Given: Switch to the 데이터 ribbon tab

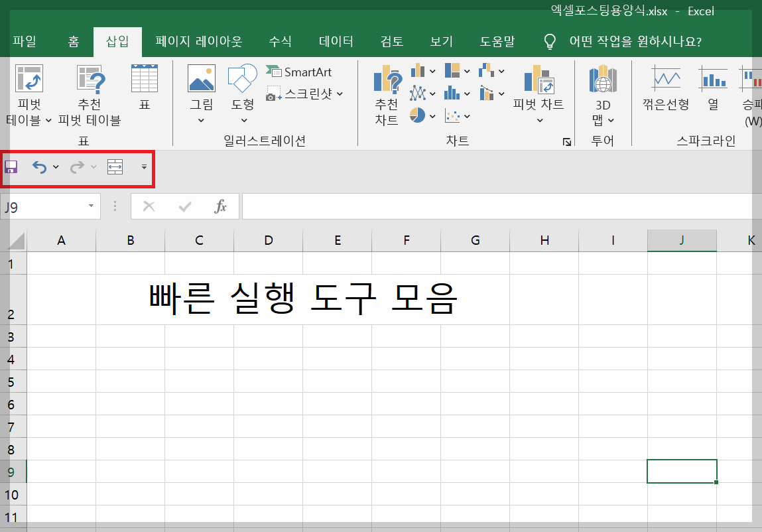Looking at the screenshot, I should tap(336, 40).
